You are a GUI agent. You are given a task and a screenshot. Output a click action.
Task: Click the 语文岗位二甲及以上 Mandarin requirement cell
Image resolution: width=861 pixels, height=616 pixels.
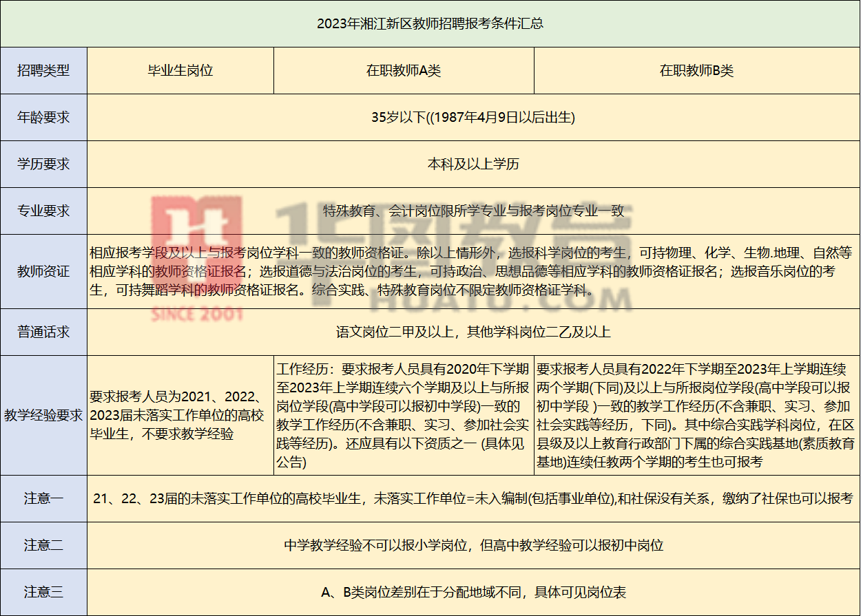tap(473, 332)
